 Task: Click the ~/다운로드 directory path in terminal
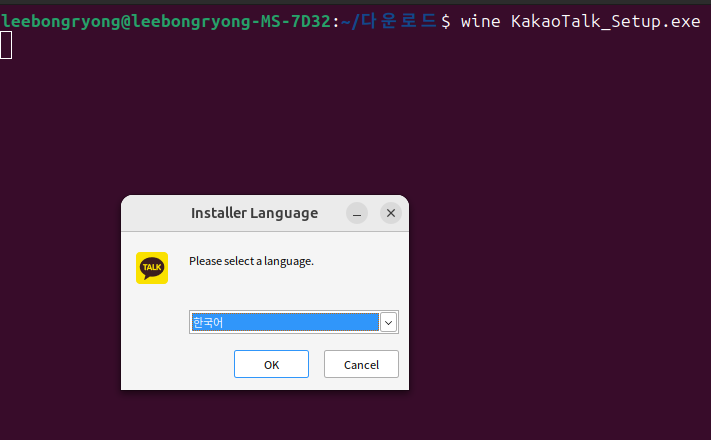tap(389, 21)
